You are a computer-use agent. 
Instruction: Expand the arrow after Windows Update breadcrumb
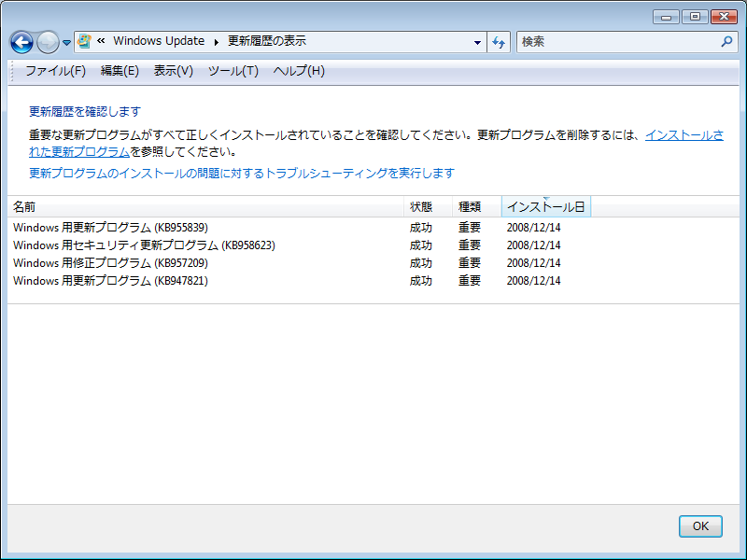point(217,42)
